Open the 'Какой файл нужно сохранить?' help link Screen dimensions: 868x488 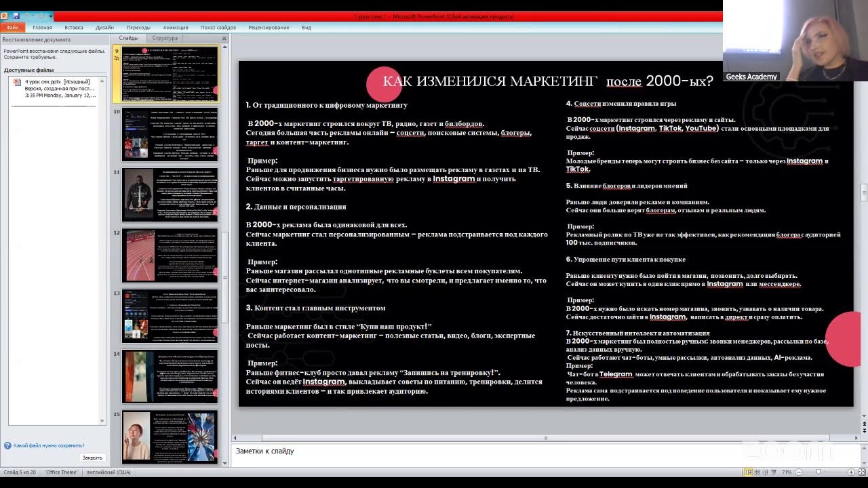49,445
